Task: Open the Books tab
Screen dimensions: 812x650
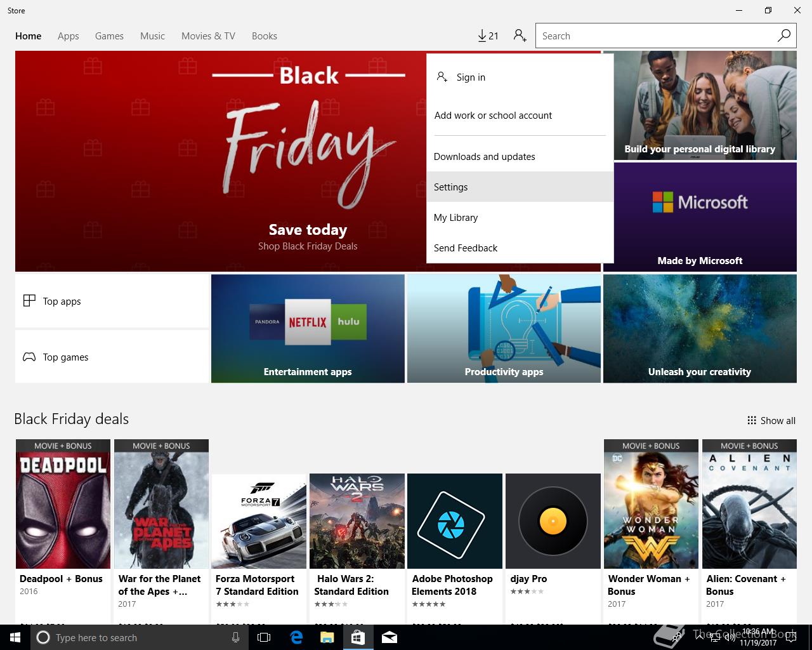Action: pyautogui.click(x=264, y=36)
